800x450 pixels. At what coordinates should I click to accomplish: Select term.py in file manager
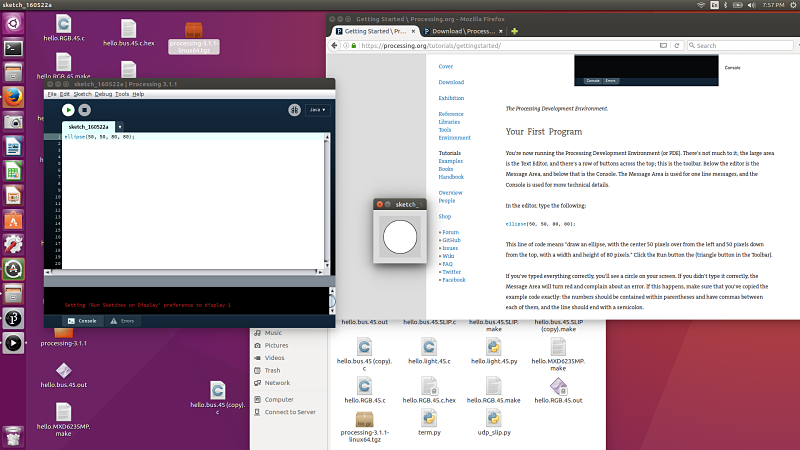click(x=429, y=422)
